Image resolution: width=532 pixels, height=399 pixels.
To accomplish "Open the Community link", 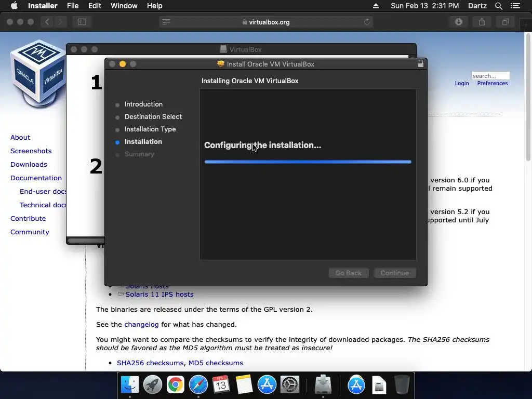I will coord(30,232).
